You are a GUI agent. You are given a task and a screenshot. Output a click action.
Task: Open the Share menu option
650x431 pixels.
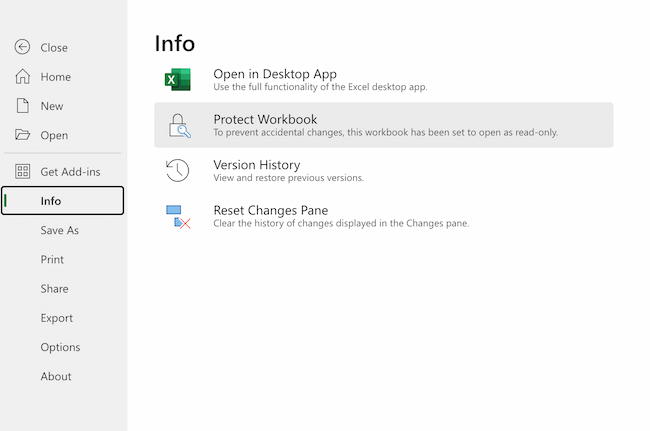[x=54, y=289]
